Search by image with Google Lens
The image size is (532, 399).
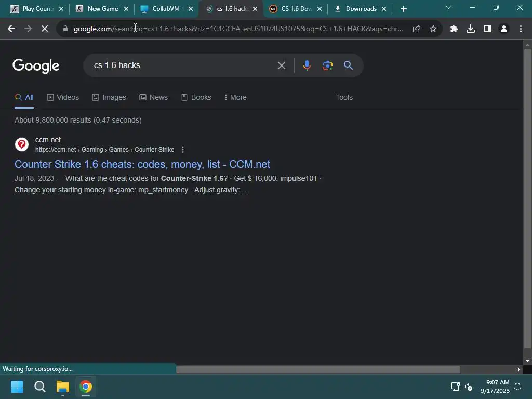(328, 65)
